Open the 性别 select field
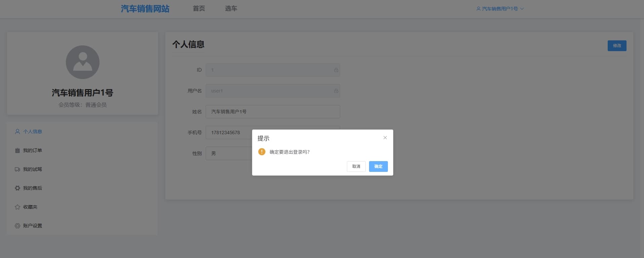 click(229, 153)
